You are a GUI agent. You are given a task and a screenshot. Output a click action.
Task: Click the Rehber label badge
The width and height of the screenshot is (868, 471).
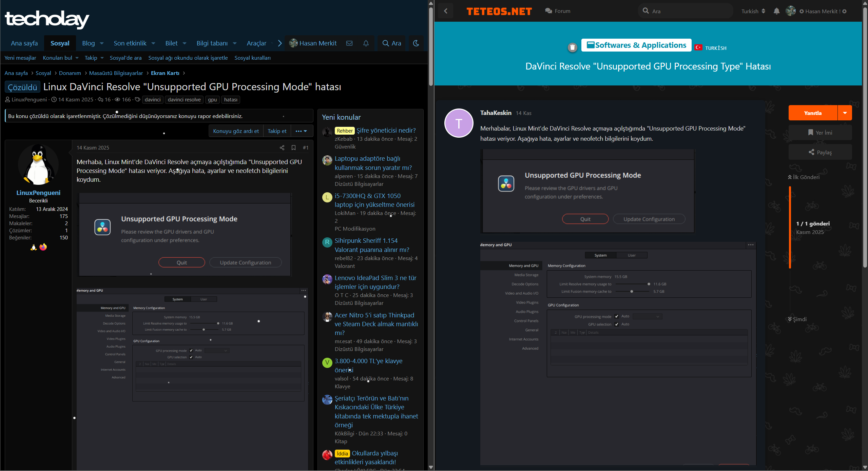[x=345, y=131]
